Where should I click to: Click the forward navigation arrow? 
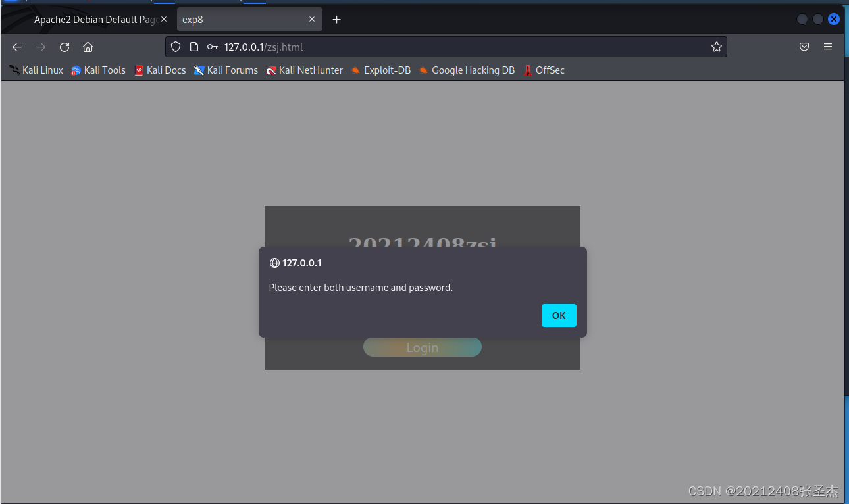point(41,47)
